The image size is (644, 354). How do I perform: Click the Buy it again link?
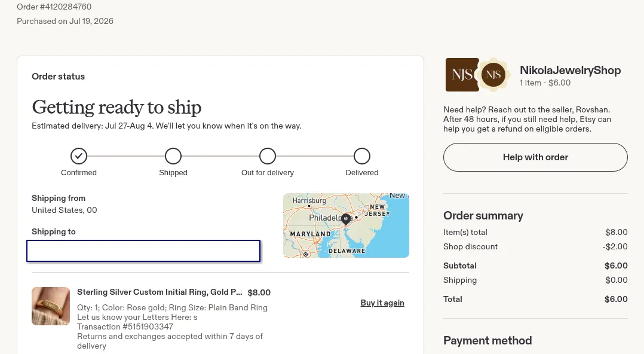click(x=382, y=303)
